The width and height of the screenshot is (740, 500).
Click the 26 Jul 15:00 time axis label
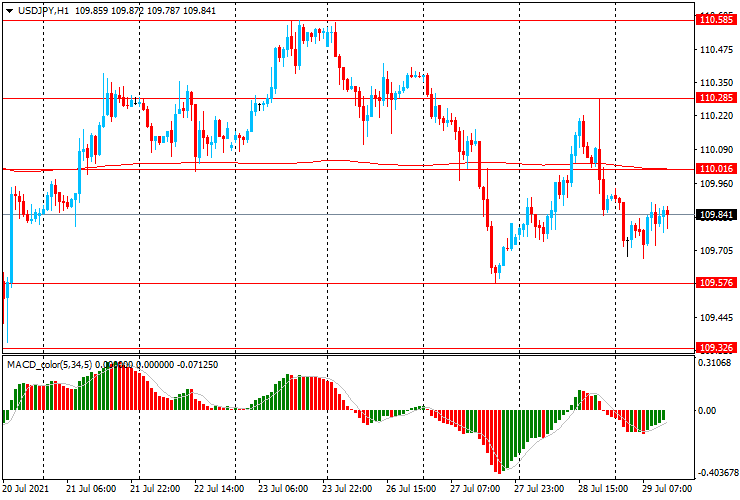click(411, 488)
